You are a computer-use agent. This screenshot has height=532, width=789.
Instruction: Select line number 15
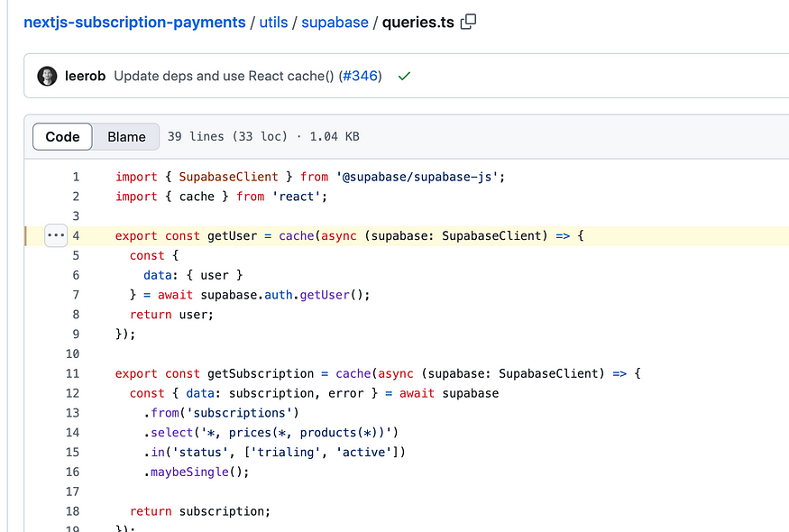click(72, 452)
